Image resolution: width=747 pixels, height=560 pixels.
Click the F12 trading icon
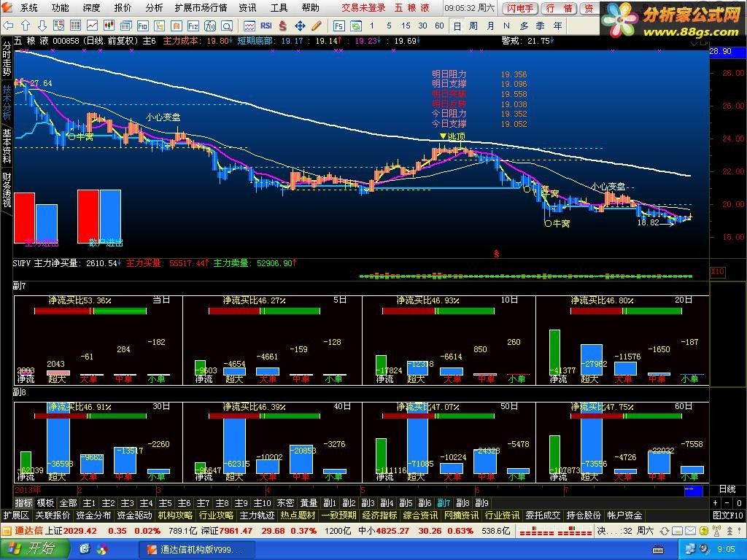193,26
